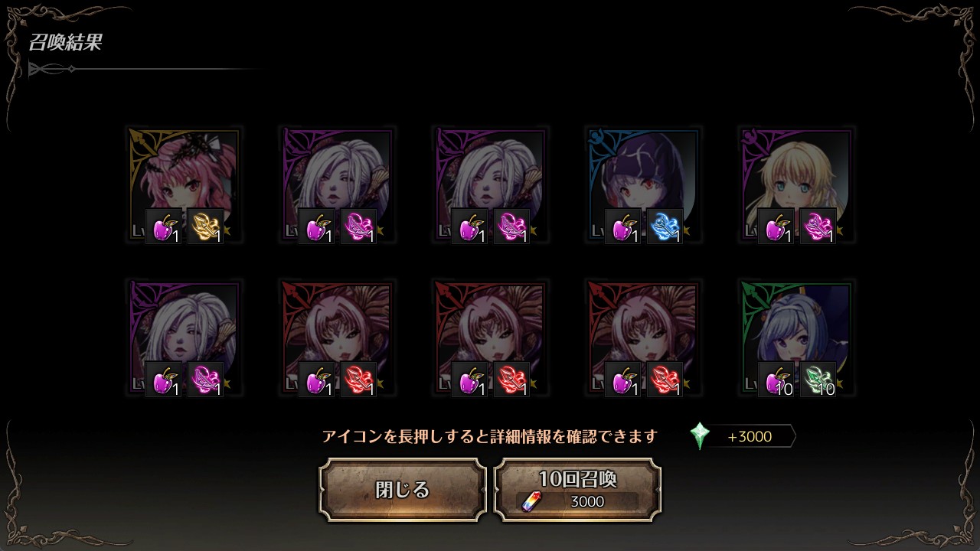Open the hooded blue-framed character portrait

point(643,185)
